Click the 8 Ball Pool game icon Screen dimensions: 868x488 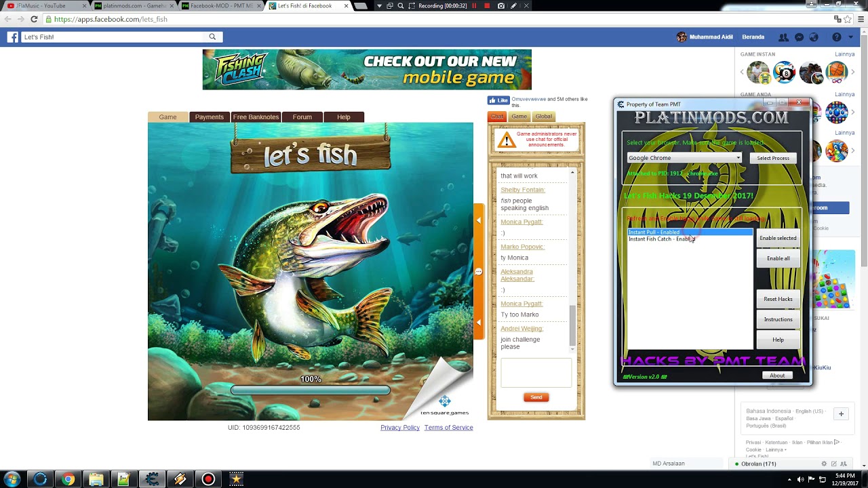(785, 72)
